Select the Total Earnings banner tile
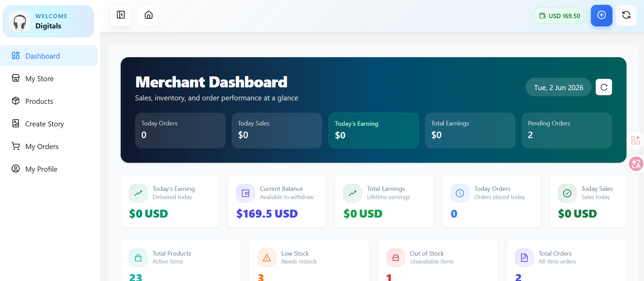The width and height of the screenshot is (644, 281). (x=470, y=131)
